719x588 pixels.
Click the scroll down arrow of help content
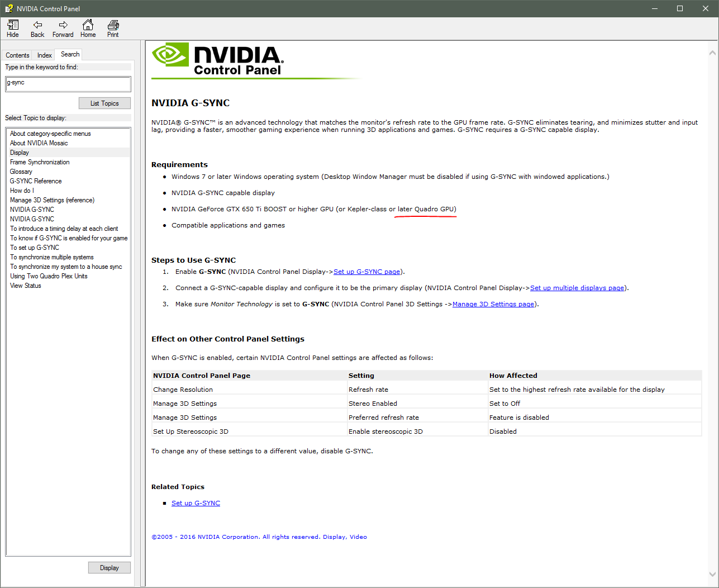(x=712, y=574)
